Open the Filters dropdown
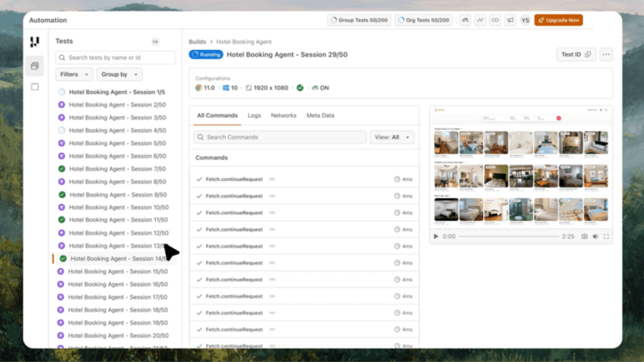 pos(74,74)
